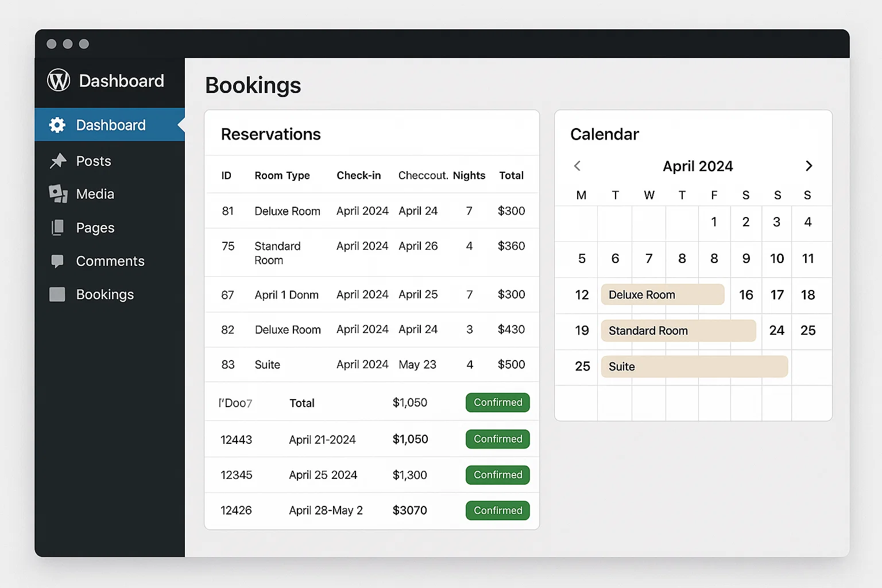The image size is (882, 588).
Task: Advance calendar to next month
Action: click(808, 166)
